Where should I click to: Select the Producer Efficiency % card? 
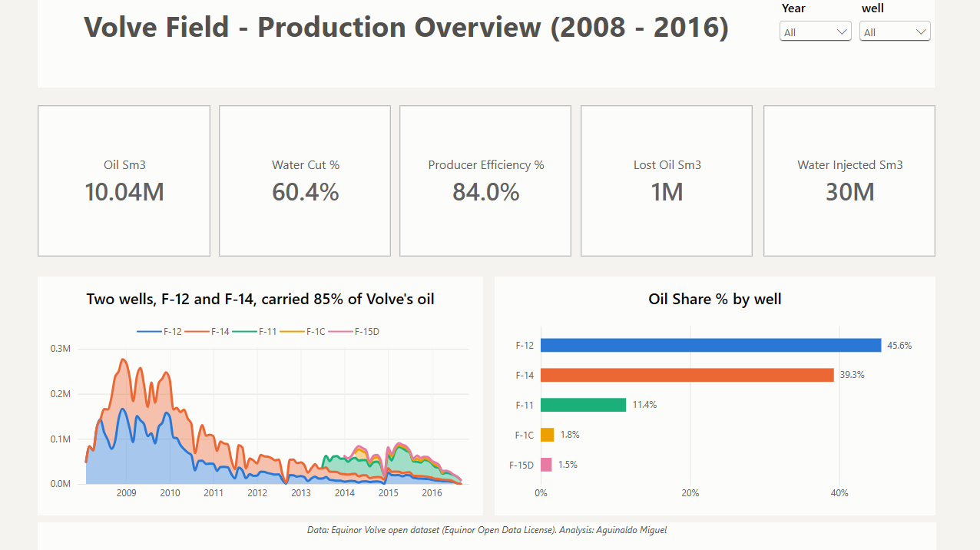coord(485,181)
